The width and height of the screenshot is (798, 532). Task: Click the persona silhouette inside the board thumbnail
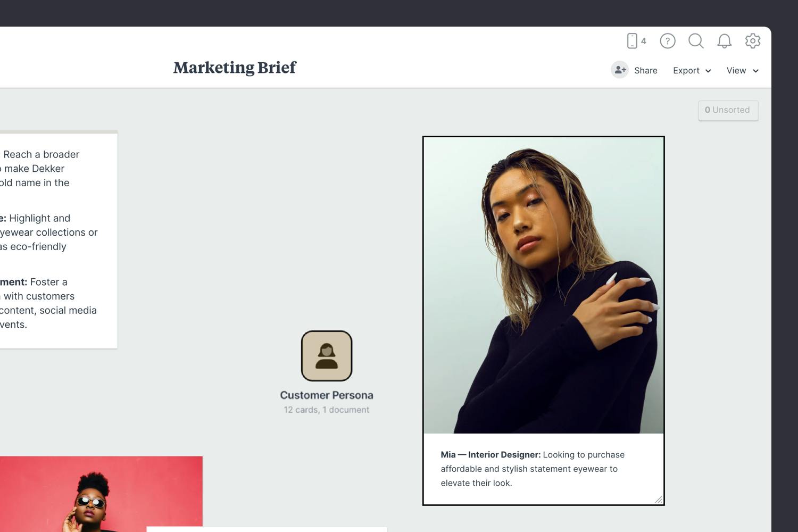coord(327,356)
